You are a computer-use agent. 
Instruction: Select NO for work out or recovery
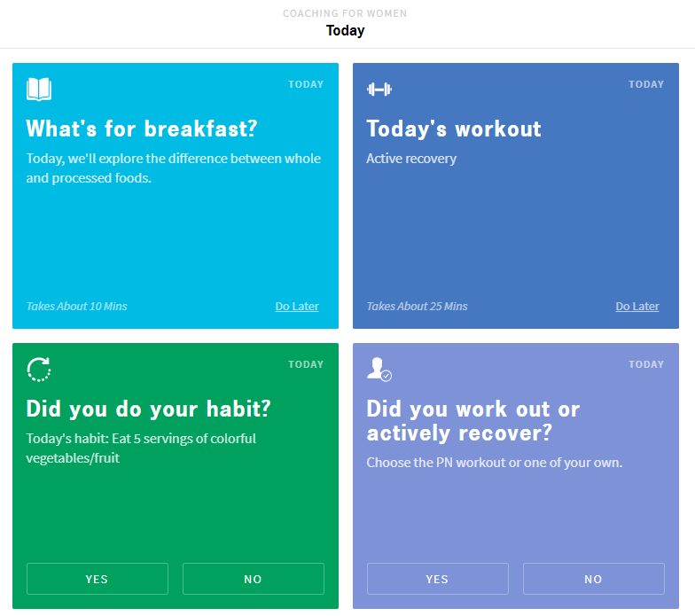(x=594, y=579)
